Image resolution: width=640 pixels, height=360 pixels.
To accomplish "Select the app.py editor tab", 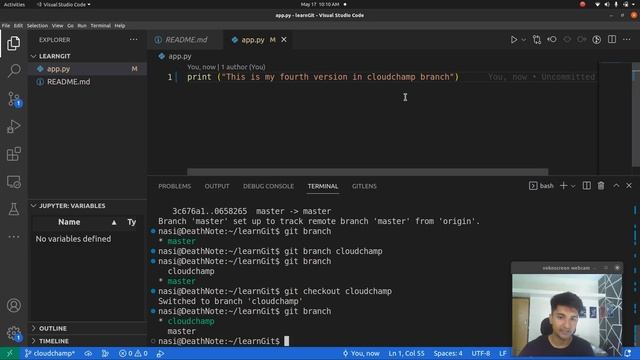I will 252,40.
